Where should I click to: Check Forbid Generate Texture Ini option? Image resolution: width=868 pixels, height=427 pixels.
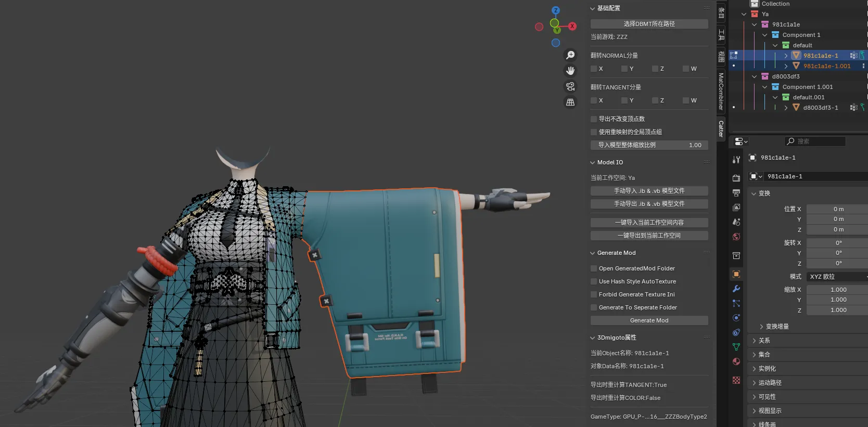[x=594, y=294]
